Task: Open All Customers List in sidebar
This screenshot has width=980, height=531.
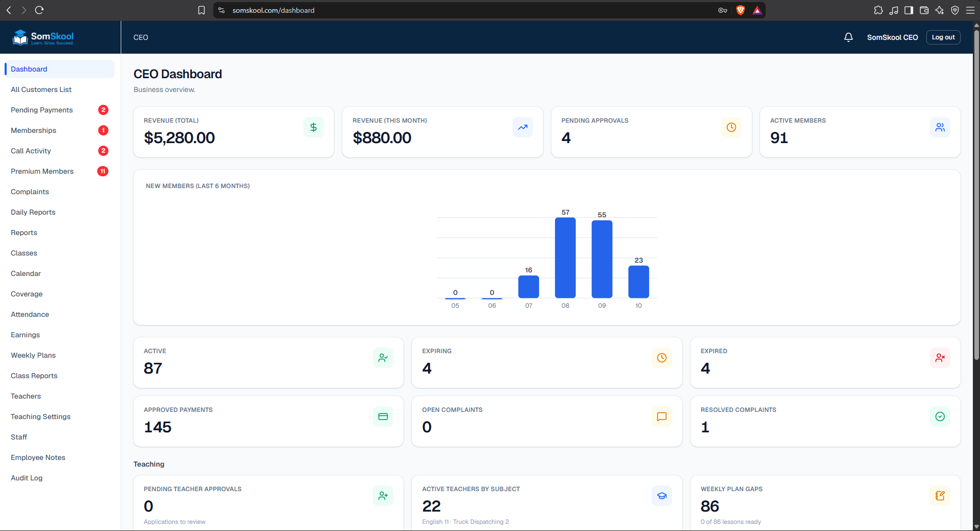Action: click(x=59, y=89)
